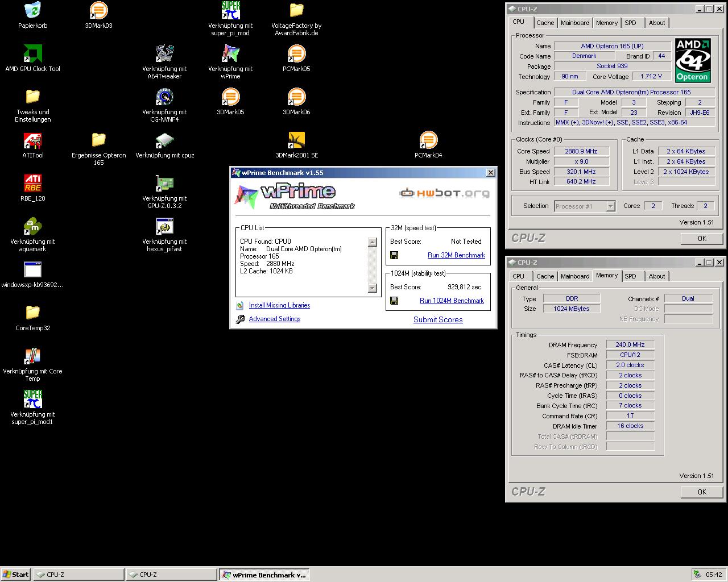Click the DRAM Frequency value 240.0 MHz

click(x=630, y=344)
